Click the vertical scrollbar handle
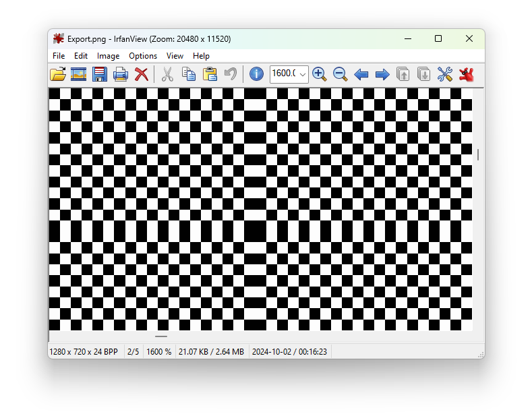Image resolution: width=532 pixels, height=416 pixels. [478, 154]
